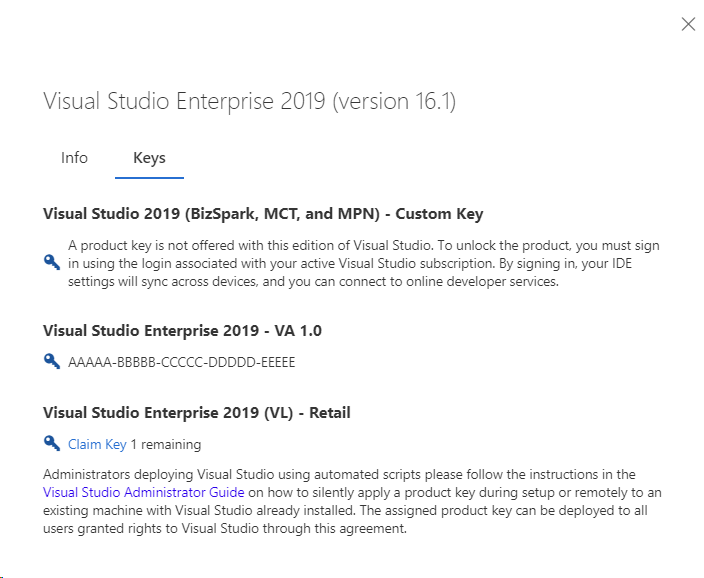Click the blue underline beneath the Keys tab

(149, 178)
